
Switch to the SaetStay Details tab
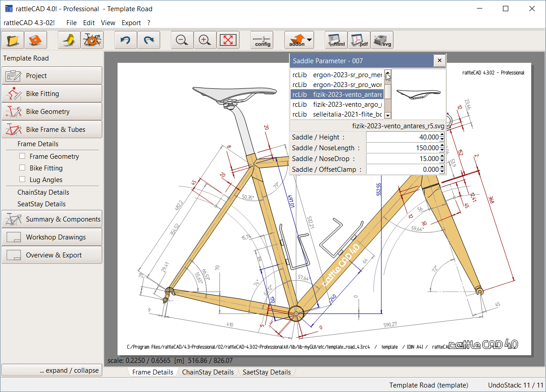(266, 372)
